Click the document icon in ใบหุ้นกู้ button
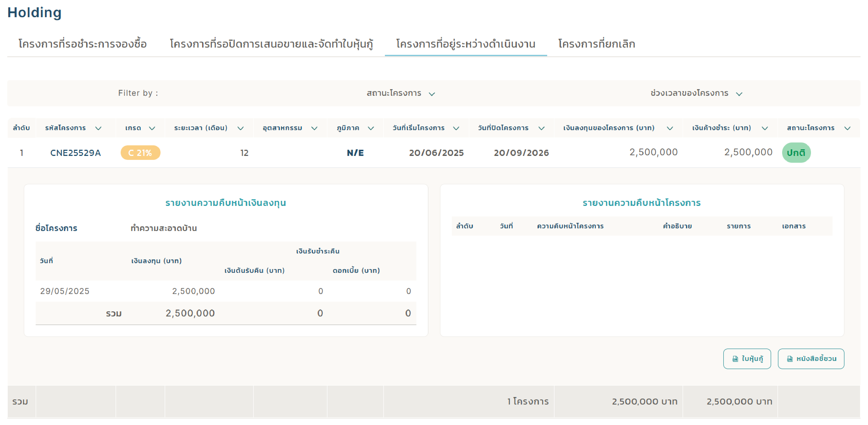The image size is (868, 425). tap(735, 359)
